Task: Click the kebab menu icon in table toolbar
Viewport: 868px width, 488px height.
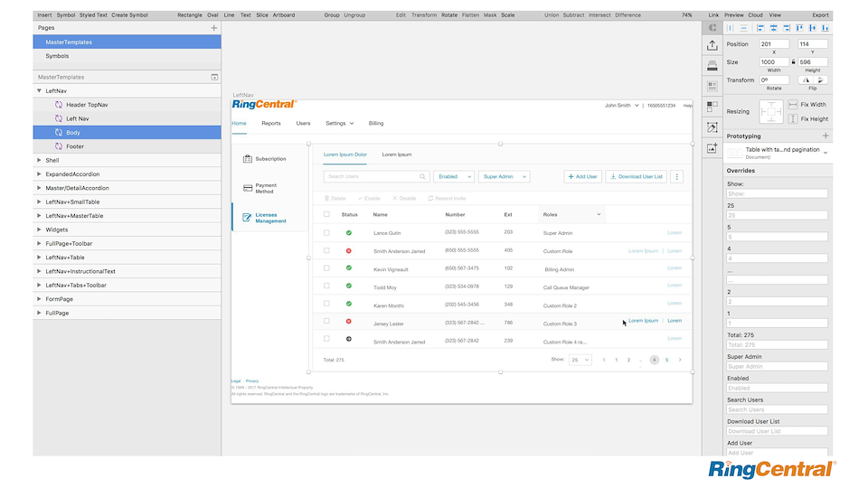Action: 676,177
